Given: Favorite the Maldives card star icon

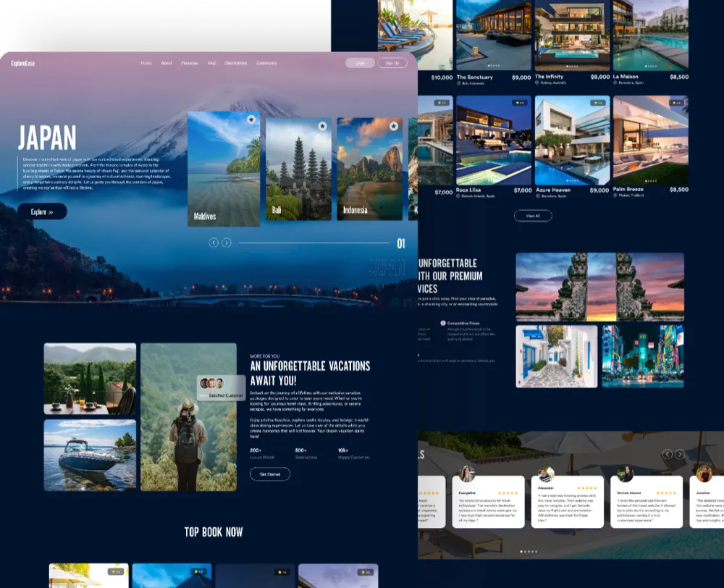Looking at the screenshot, I should (x=251, y=119).
